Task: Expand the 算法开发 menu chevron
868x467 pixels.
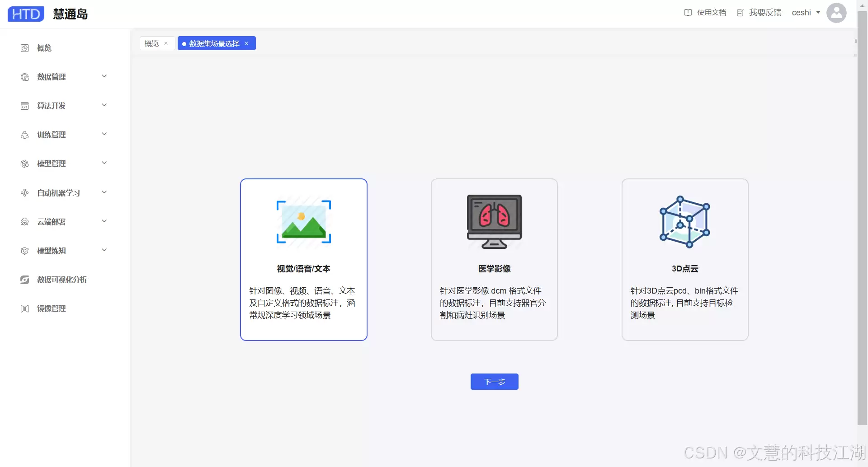Action: pyautogui.click(x=104, y=105)
